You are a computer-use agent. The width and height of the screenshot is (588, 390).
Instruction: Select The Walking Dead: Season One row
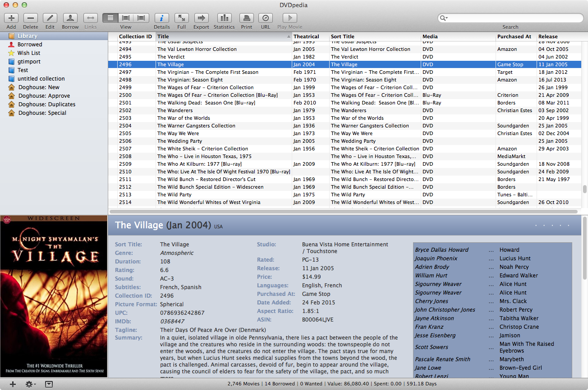coord(345,103)
